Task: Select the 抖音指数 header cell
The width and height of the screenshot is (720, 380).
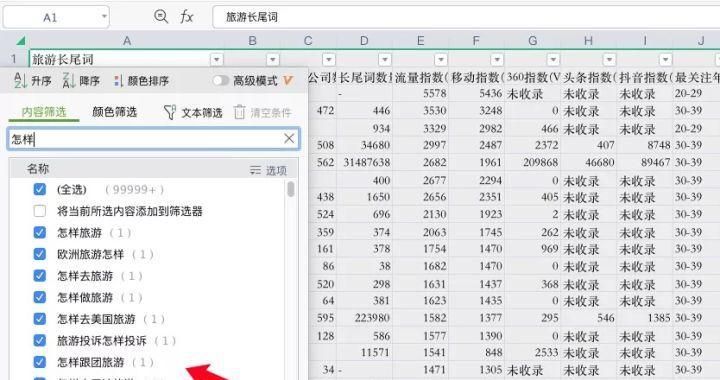Action: 645,78
